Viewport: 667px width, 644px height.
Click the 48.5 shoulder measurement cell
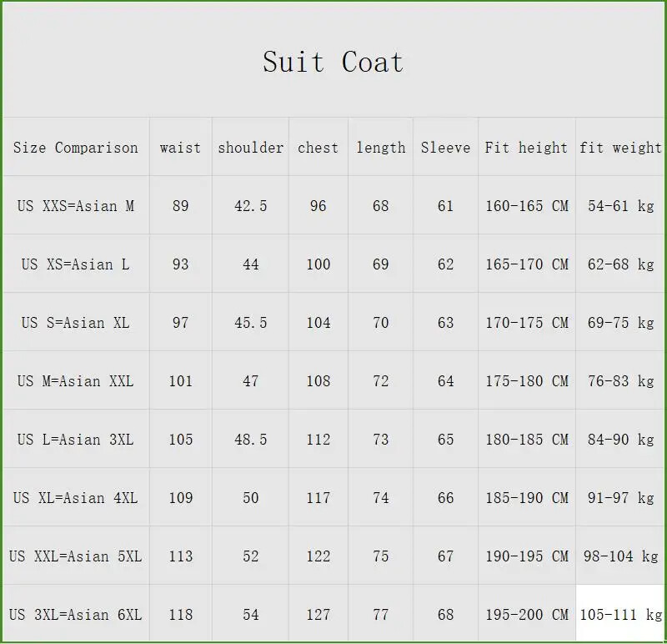250,440
